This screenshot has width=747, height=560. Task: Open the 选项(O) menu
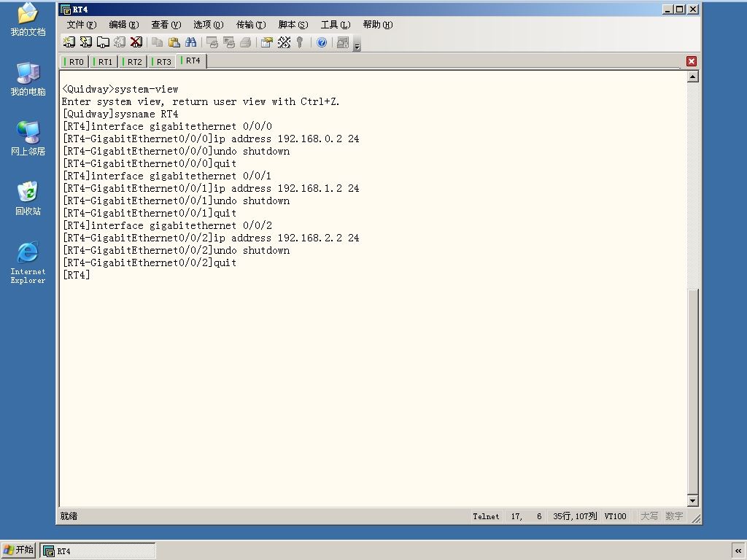208,24
